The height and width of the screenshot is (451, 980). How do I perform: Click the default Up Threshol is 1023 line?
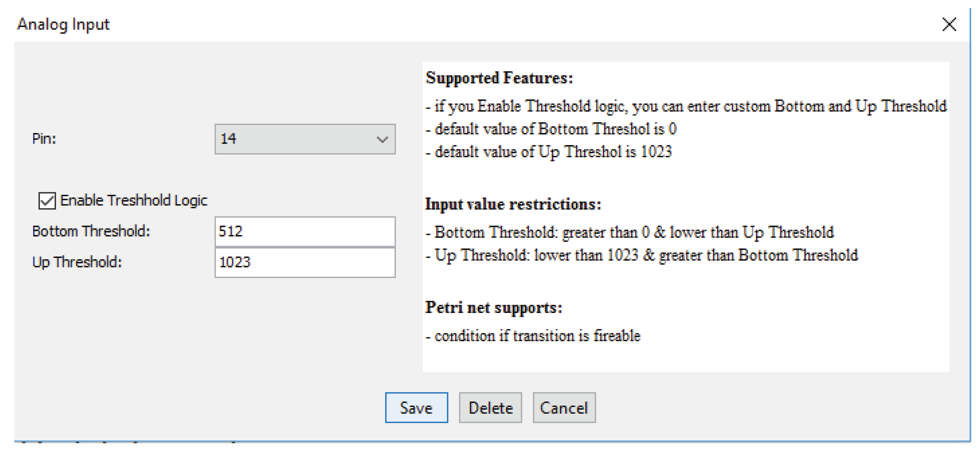[549, 152]
